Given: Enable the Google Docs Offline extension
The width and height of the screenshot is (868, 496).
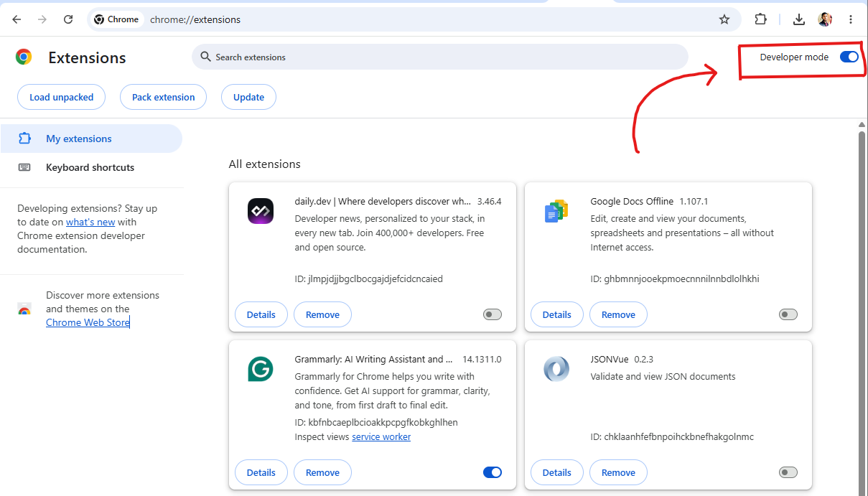Looking at the screenshot, I should point(788,314).
